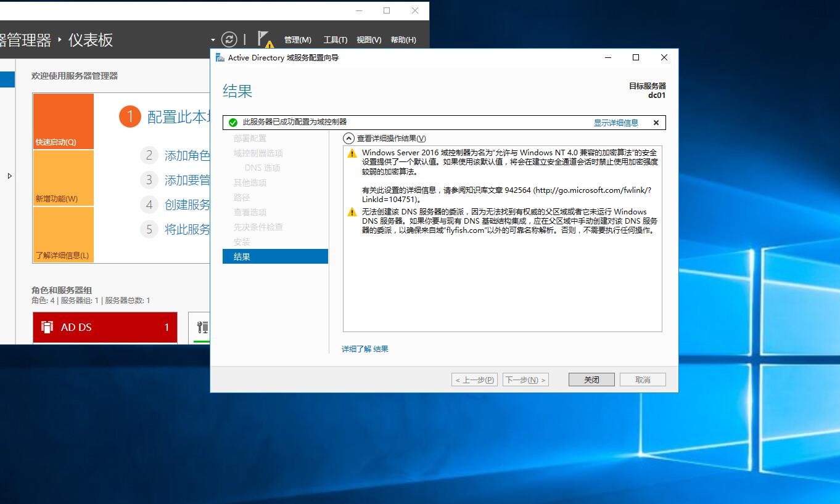Close the Server Manager window

click(415, 10)
